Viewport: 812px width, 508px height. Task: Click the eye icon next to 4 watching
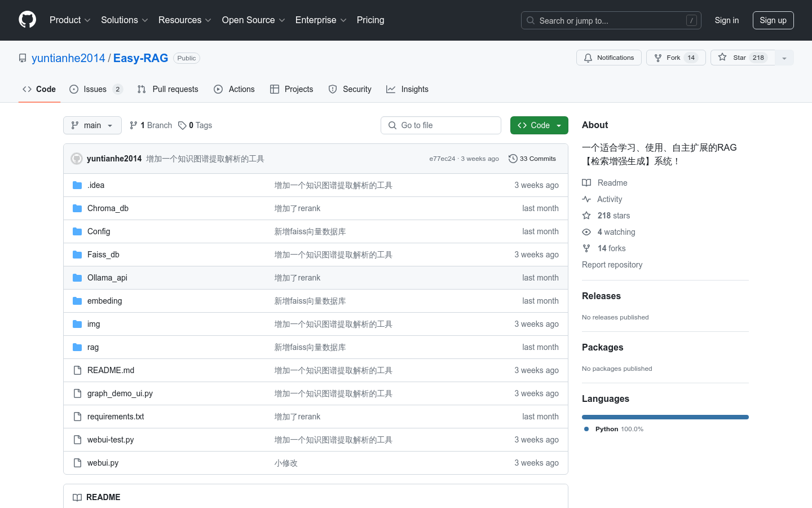point(586,232)
